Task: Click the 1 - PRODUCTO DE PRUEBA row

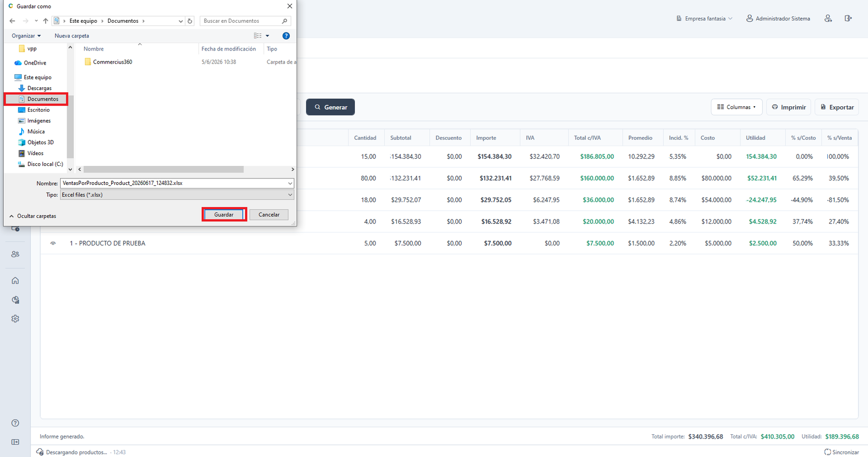Action: pos(449,243)
